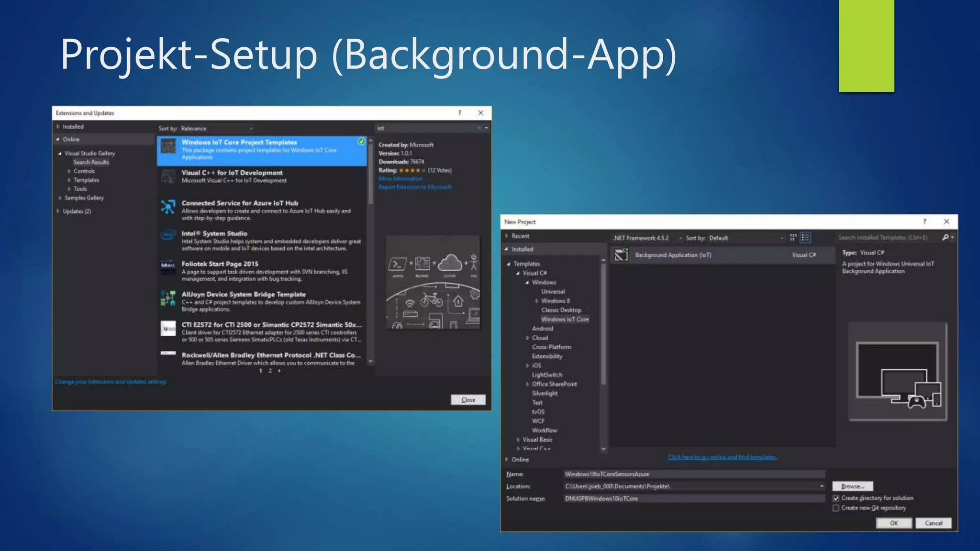Viewport: 980px width, 551px height.
Task: Click the Rockwell/Allen Bradley extension icon
Action: [168, 353]
